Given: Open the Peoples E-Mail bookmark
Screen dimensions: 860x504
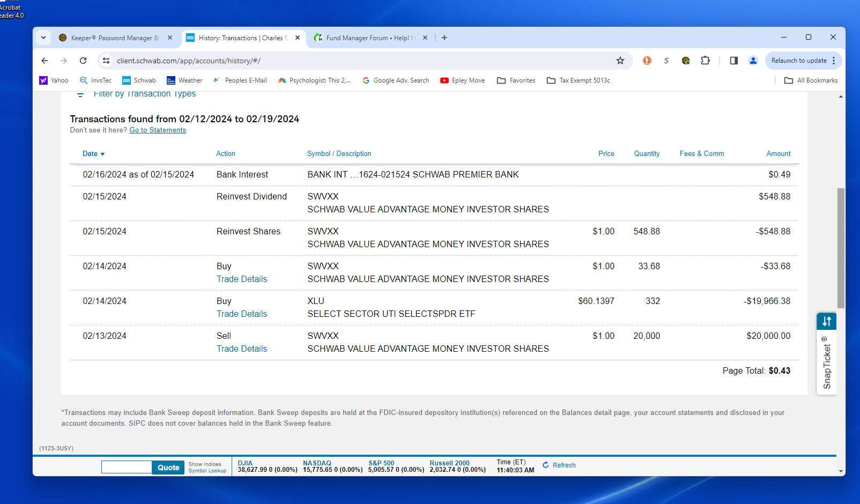Looking at the screenshot, I should pos(240,80).
